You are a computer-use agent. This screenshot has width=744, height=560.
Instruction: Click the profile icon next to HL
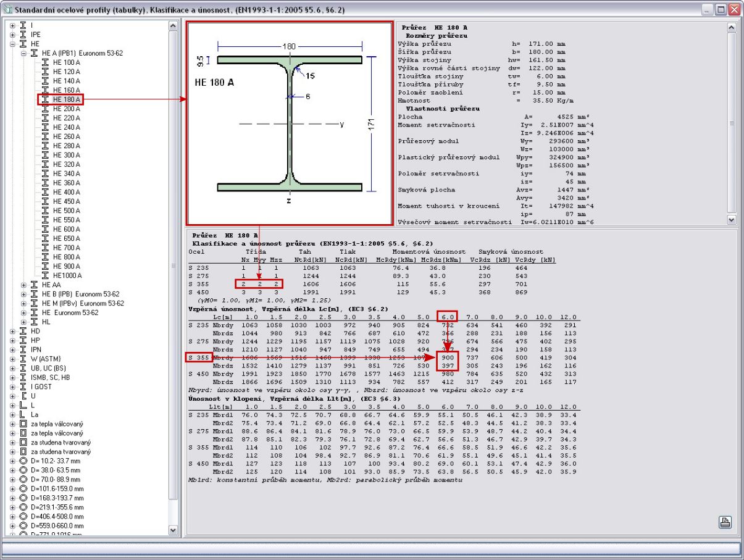[35, 322]
